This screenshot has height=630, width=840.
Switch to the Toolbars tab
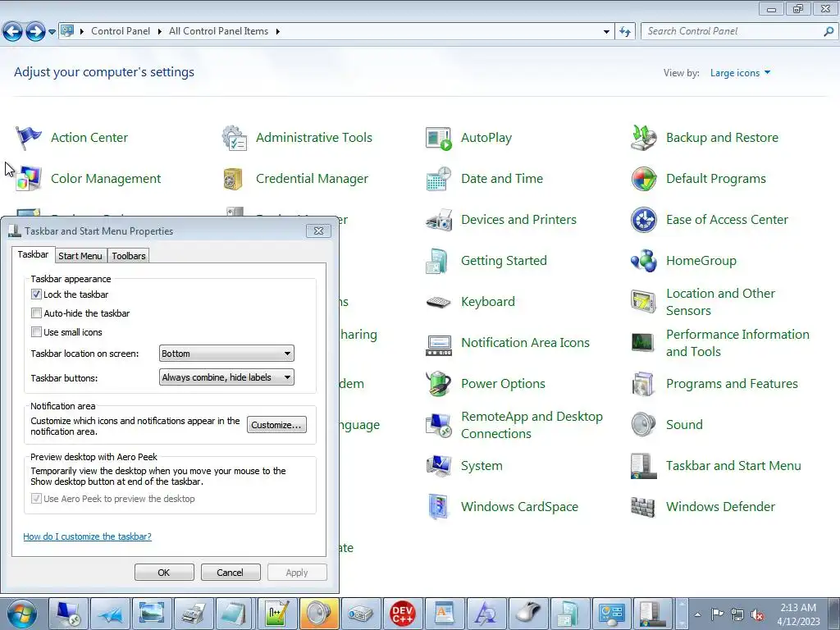pyautogui.click(x=129, y=256)
